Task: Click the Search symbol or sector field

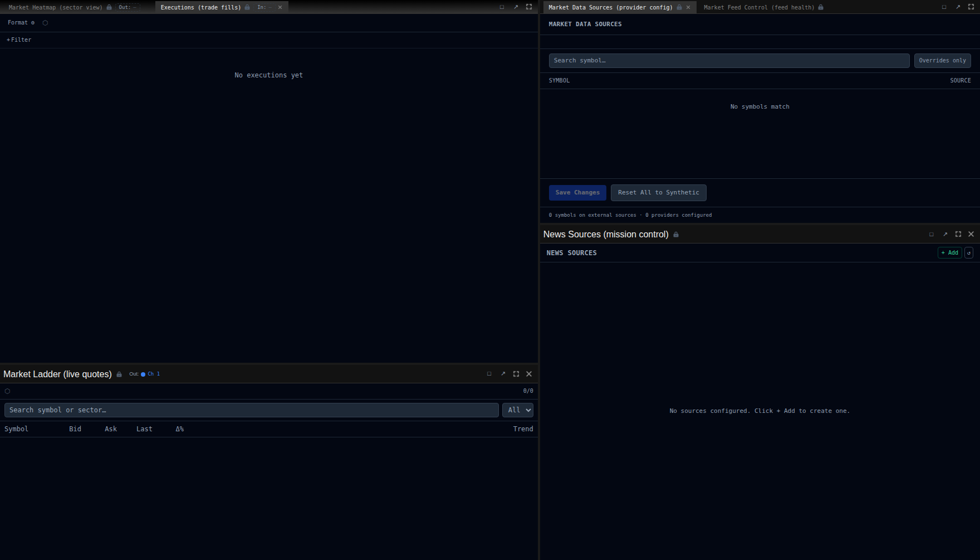Action: pos(251,410)
